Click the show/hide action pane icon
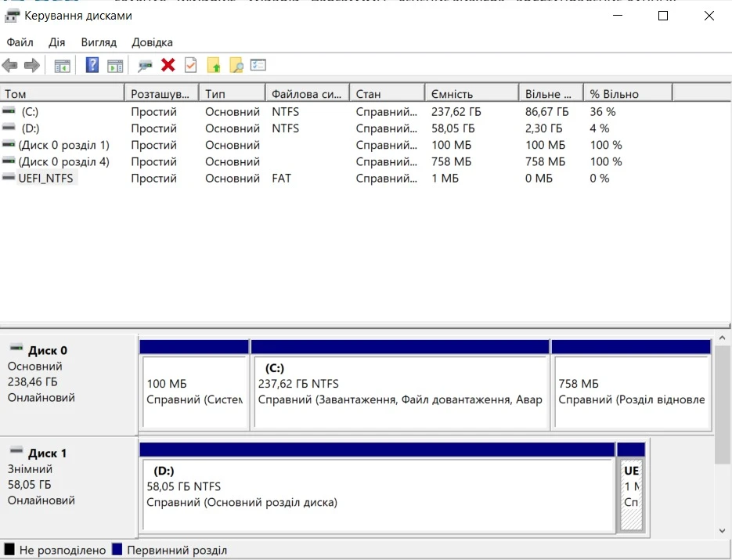Image resolution: width=732 pixels, height=560 pixels. pos(115,66)
